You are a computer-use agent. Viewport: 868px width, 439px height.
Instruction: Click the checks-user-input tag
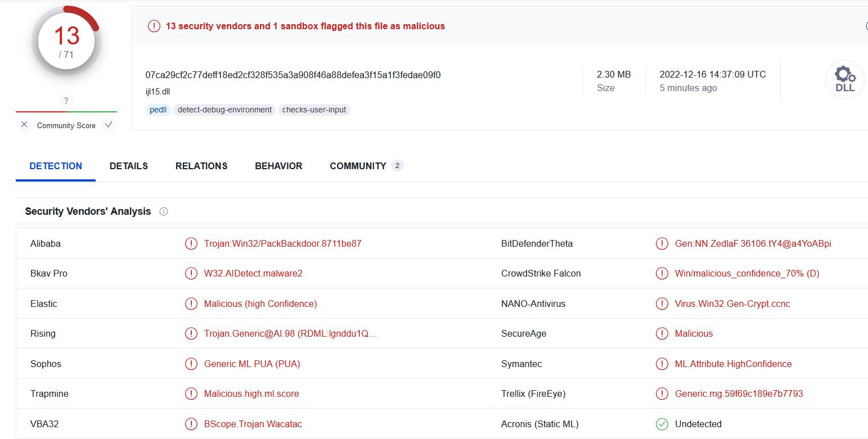pos(314,110)
